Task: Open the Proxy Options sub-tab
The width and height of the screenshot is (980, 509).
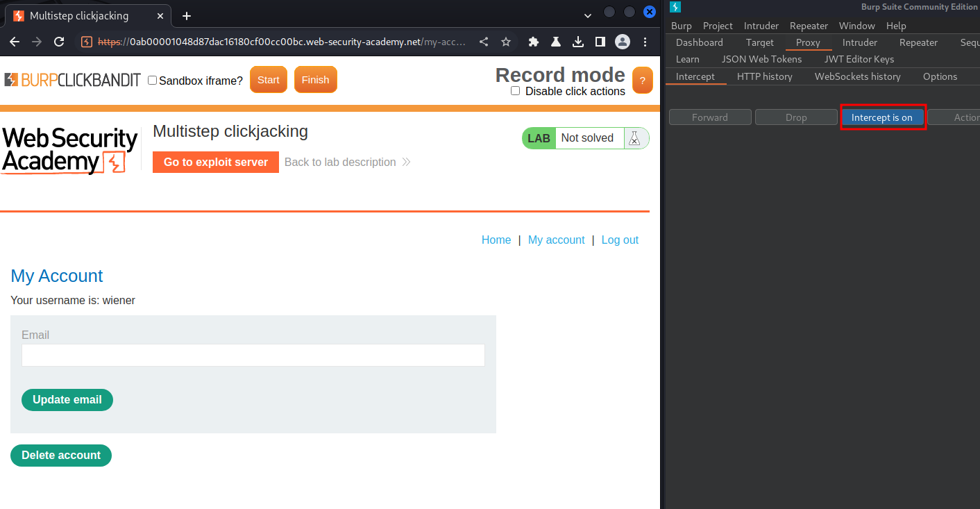Action: 940,76
